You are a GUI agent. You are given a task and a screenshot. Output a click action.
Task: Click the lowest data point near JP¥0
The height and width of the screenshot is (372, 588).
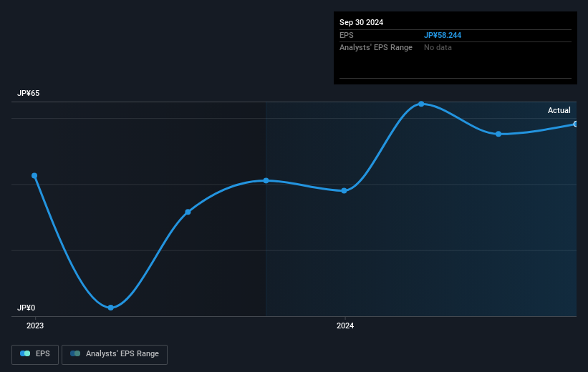110,308
